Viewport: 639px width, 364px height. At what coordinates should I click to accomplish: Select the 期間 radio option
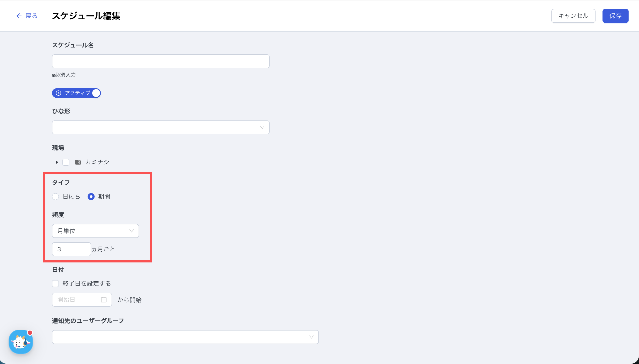[x=91, y=197]
